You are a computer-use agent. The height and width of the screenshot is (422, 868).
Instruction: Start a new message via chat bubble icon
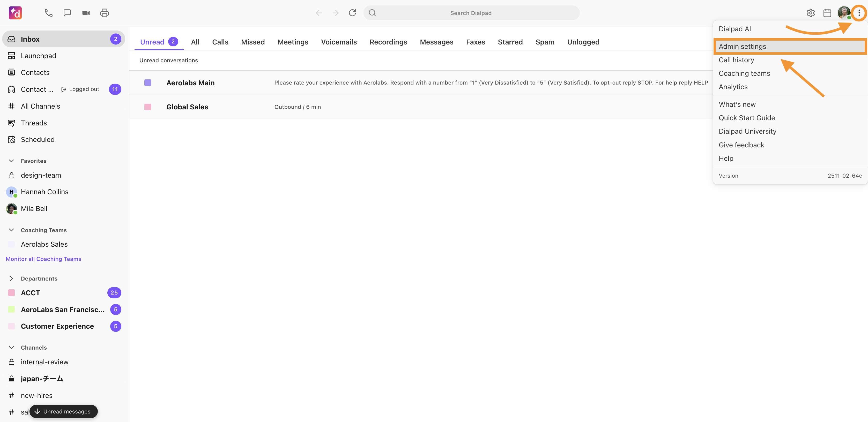(67, 13)
